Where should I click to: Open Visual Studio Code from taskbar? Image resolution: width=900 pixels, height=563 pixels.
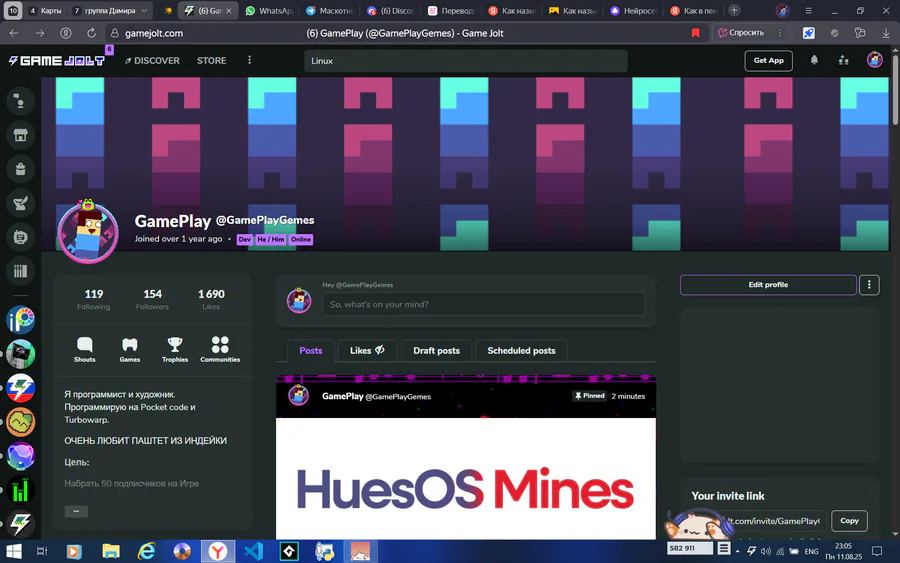coord(253,552)
